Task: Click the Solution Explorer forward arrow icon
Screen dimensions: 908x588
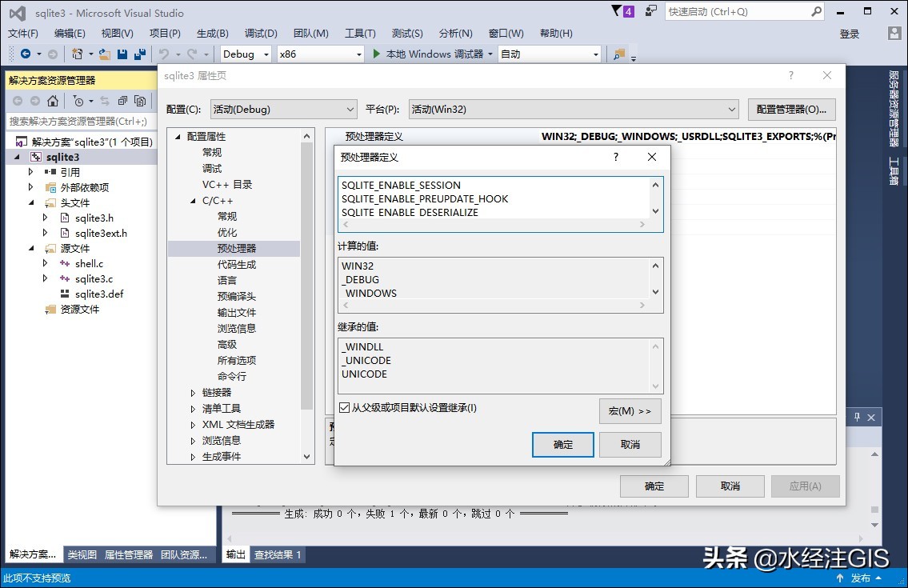Action: pos(35,101)
